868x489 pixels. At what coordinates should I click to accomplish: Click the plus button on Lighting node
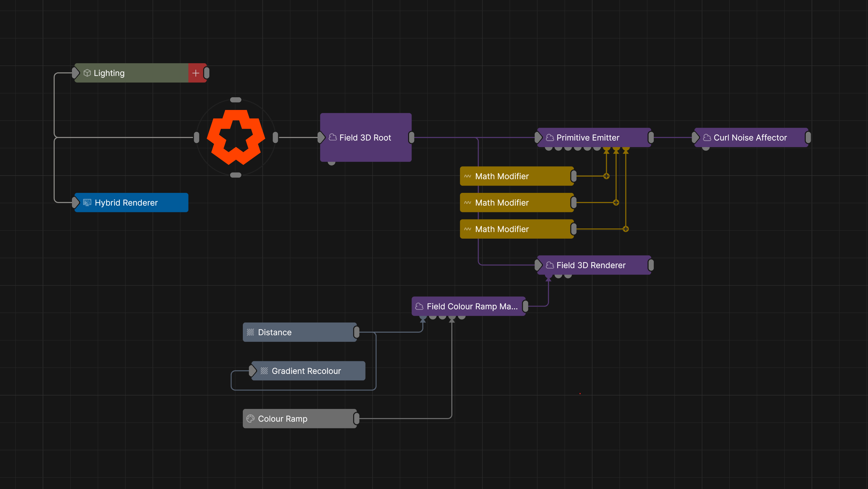(x=196, y=73)
